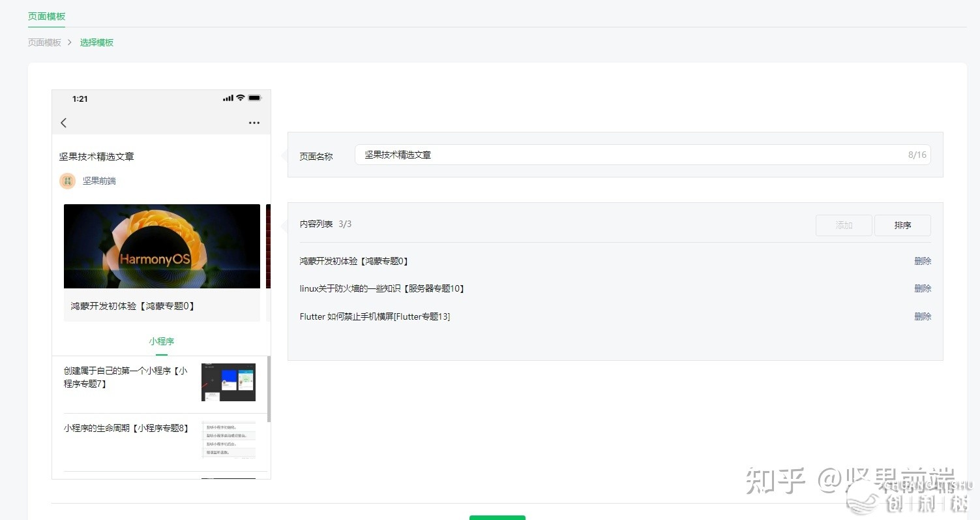Click the green button at page bottom

tap(497, 517)
